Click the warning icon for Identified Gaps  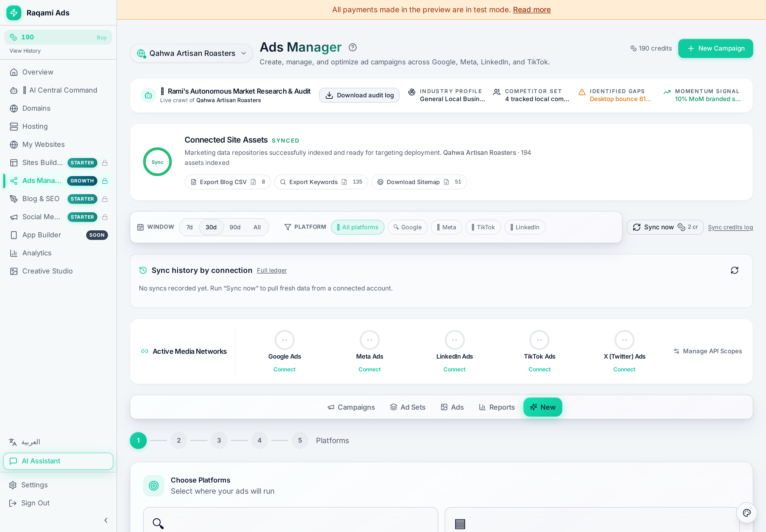582,92
